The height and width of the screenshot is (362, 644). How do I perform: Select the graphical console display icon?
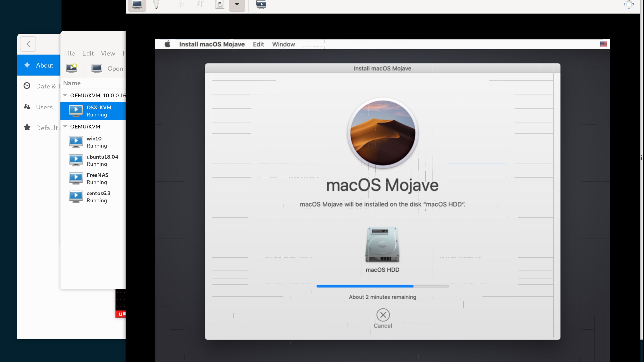tap(137, 4)
